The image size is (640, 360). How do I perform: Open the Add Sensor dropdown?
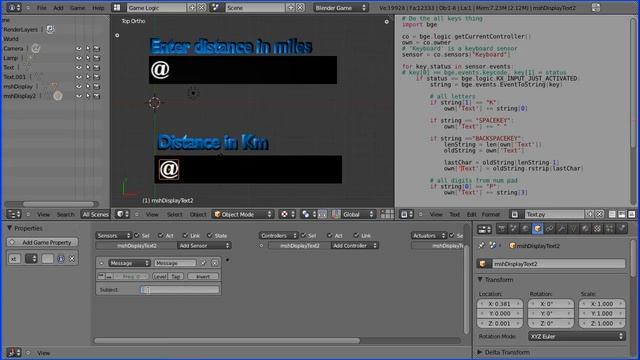pyautogui.click(x=204, y=245)
